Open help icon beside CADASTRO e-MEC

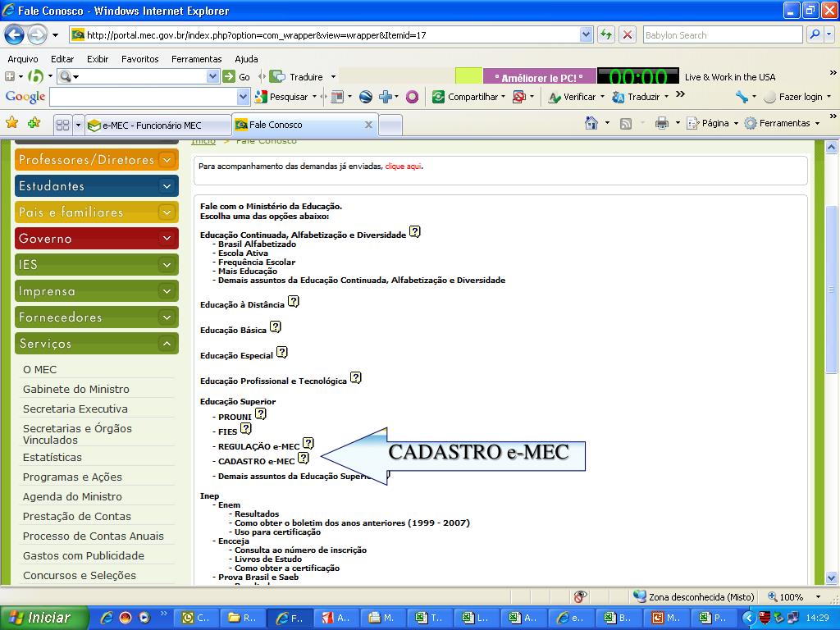coord(304,458)
